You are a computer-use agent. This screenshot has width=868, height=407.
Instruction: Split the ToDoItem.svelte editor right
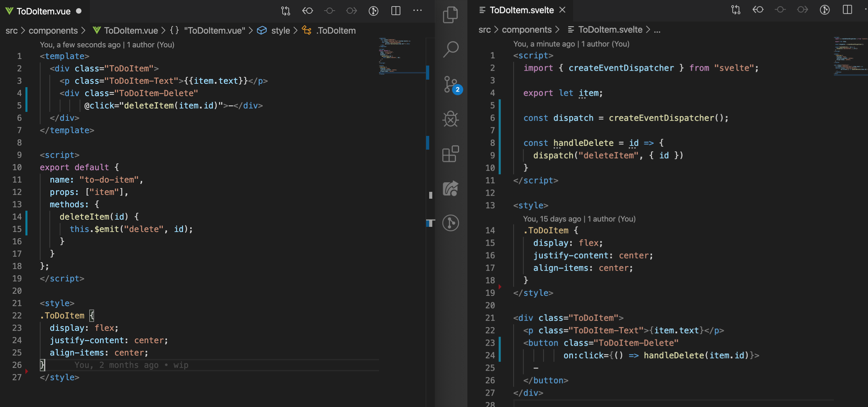click(x=847, y=10)
